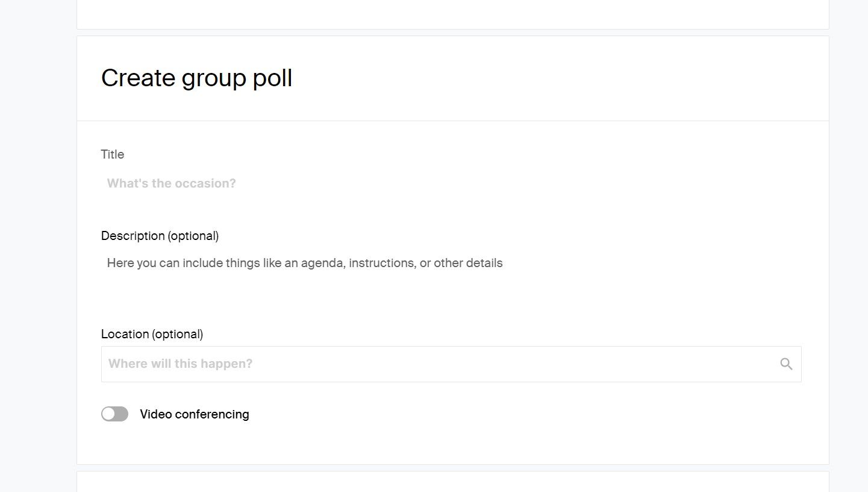Screen dimensions: 868x492
Task: Select the Title label text
Action: [x=113, y=154]
